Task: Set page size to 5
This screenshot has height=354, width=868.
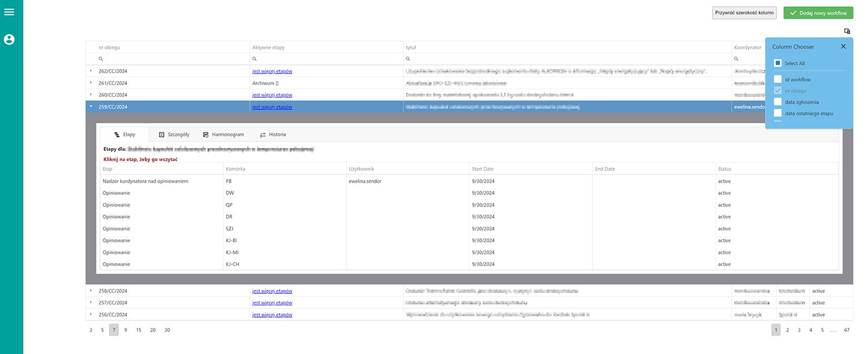Action: pos(102,330)
